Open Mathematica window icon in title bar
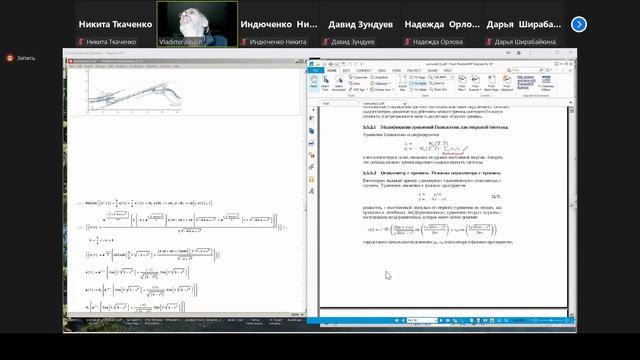640x360 pixels. [x=70, y=61]
